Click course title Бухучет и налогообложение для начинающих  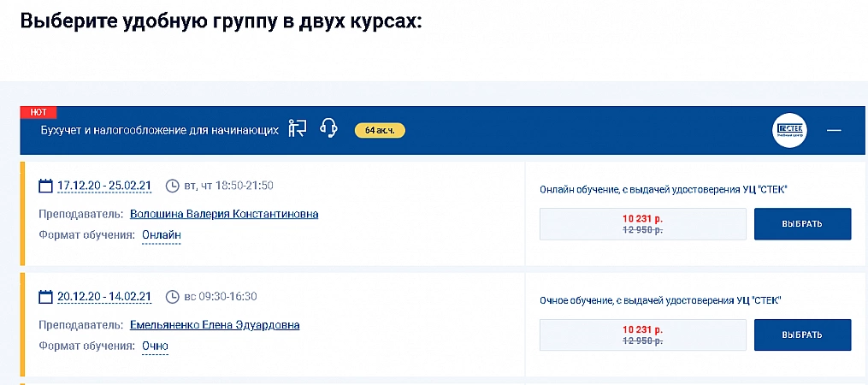click(160, 130)
